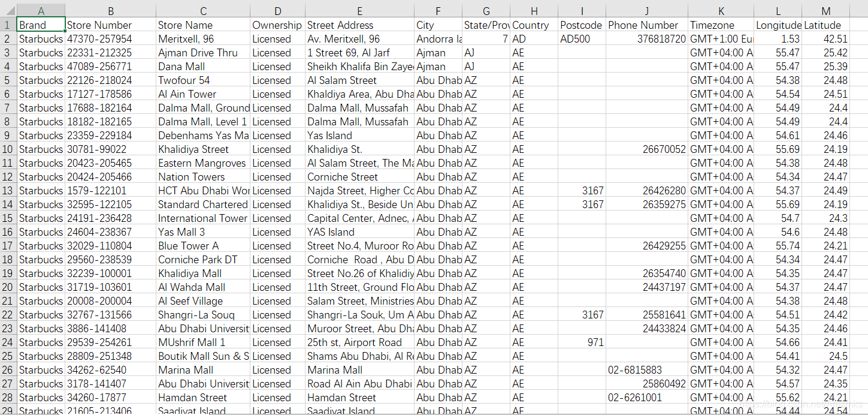Screen dimensions: 868x415
Task: Click the 'Street Address' cell
Action: [359, 25]
